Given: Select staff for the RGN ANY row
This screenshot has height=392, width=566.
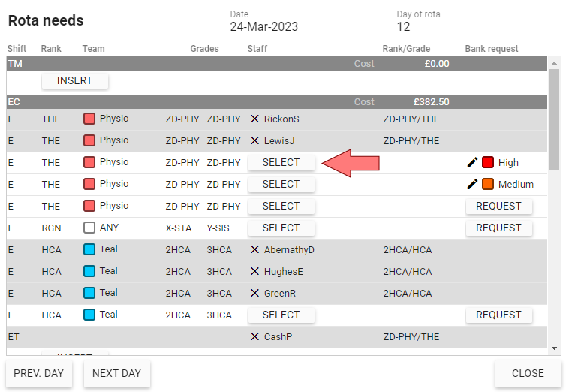Looking at the screenshot, I should point(281,228).
